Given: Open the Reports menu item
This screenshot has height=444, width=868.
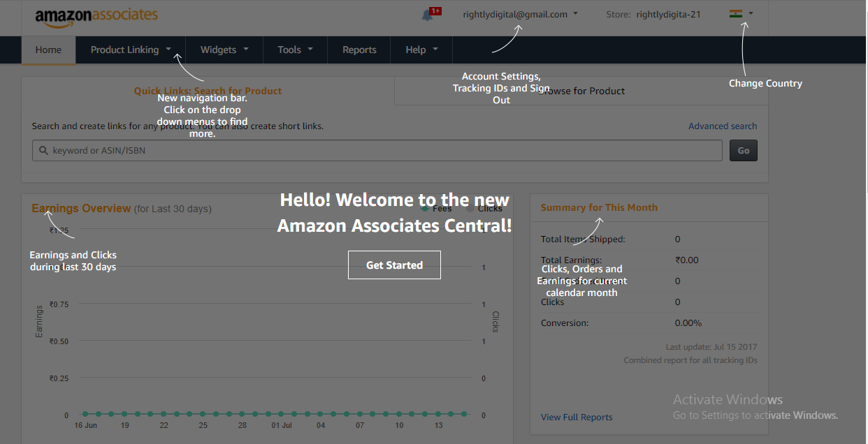Looking at the screenshot, I should [x=359, y=50].
